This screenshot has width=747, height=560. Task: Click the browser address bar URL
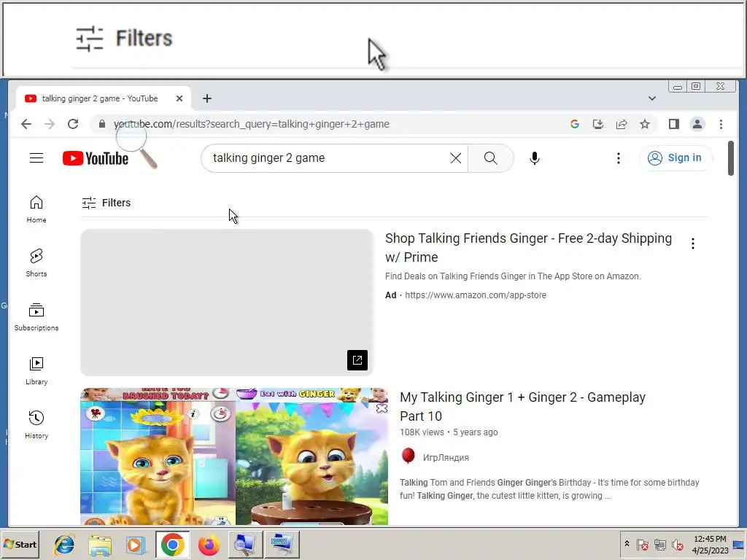(x=251, y=124)
